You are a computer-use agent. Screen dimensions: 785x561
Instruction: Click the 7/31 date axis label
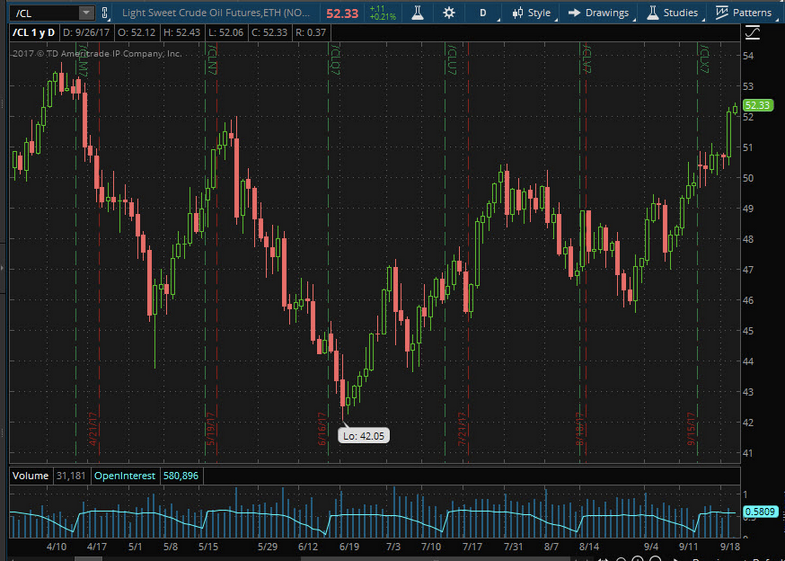click(x=513, y=546)
